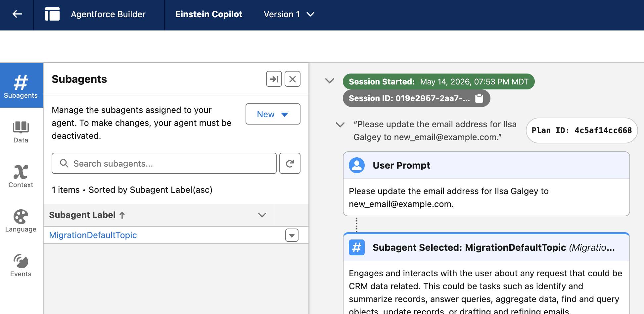Open the MigrationDefaultTopic subagent link
Viewport: 644px width, 314px height.
coord(93,235)
